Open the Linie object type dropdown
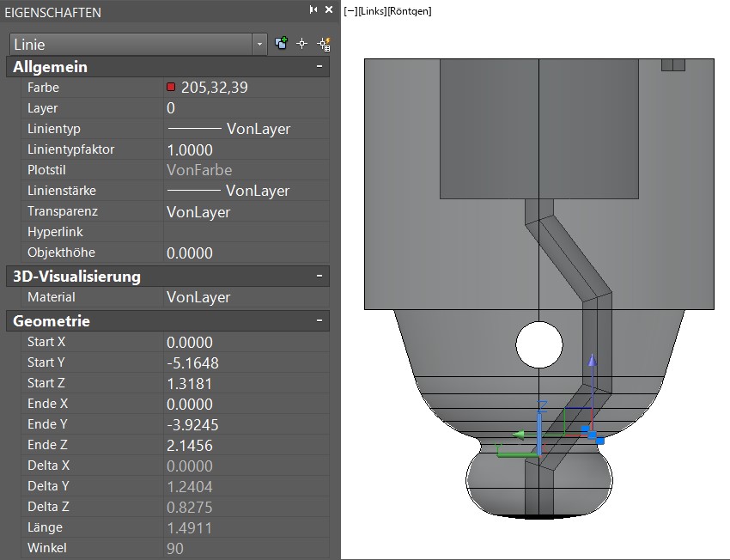730x560 pixels. point(259,44)
